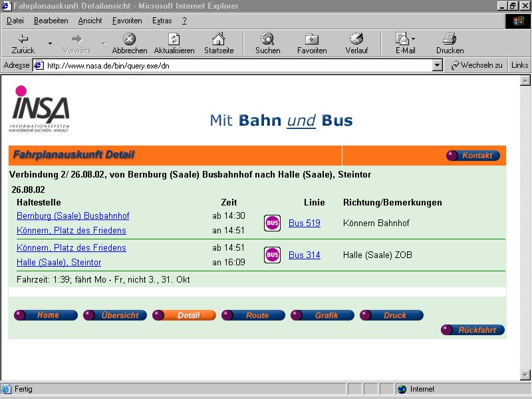Image resolution: width=532 pixels, height=399 pixels.
Task: Click the Abbrechen stop icon
Action: (129, 39)
